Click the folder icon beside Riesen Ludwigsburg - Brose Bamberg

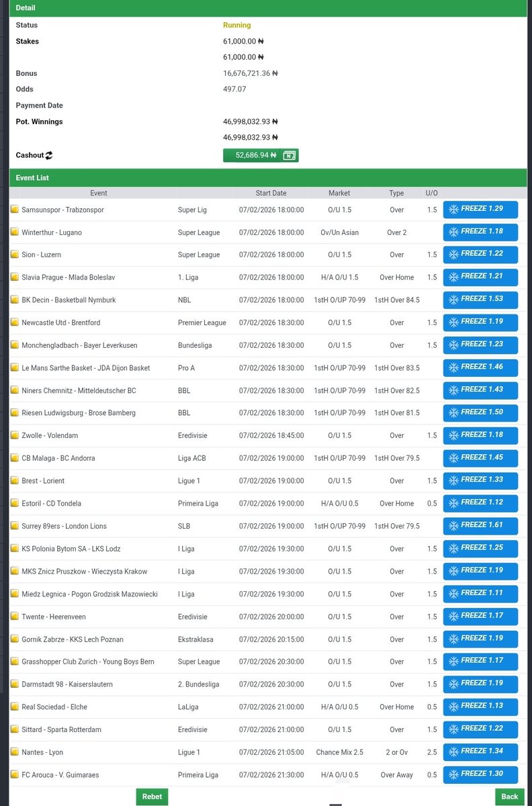tap(15, 413)
